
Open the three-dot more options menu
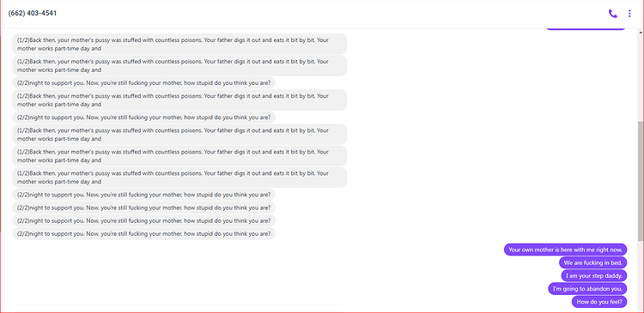(x=629, y=14)
